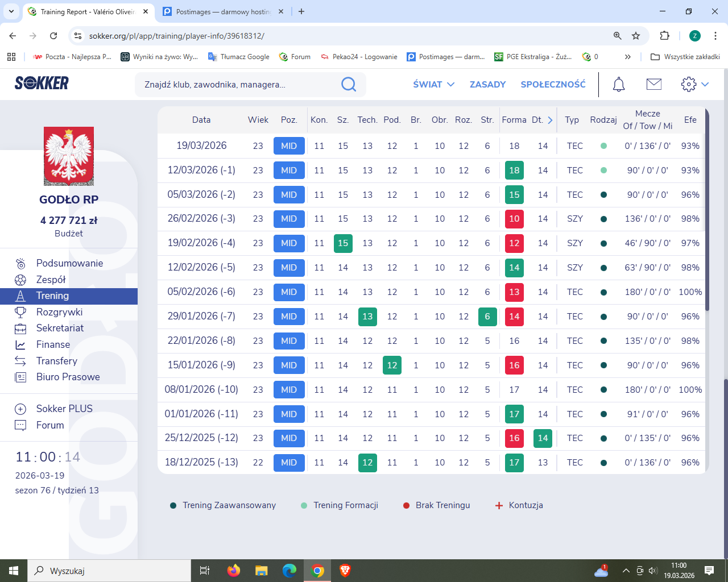Click the date 18/12/2025 (-13)

click(201, 462)
